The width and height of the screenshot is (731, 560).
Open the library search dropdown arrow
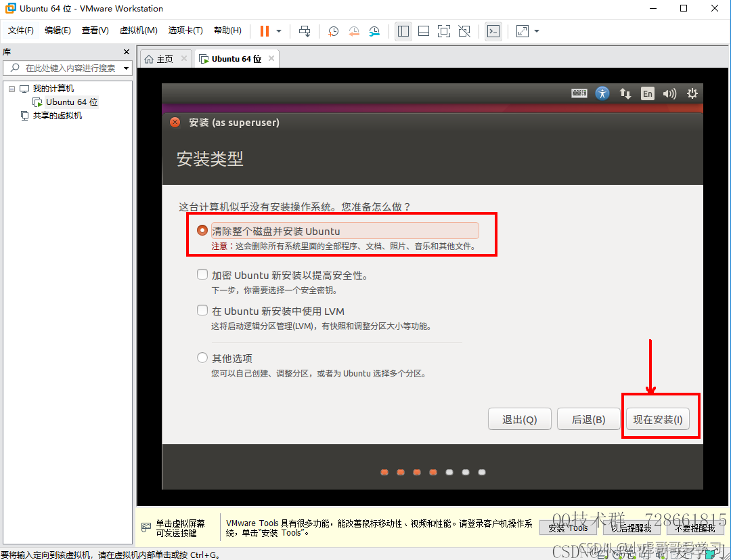coord(126,68)
